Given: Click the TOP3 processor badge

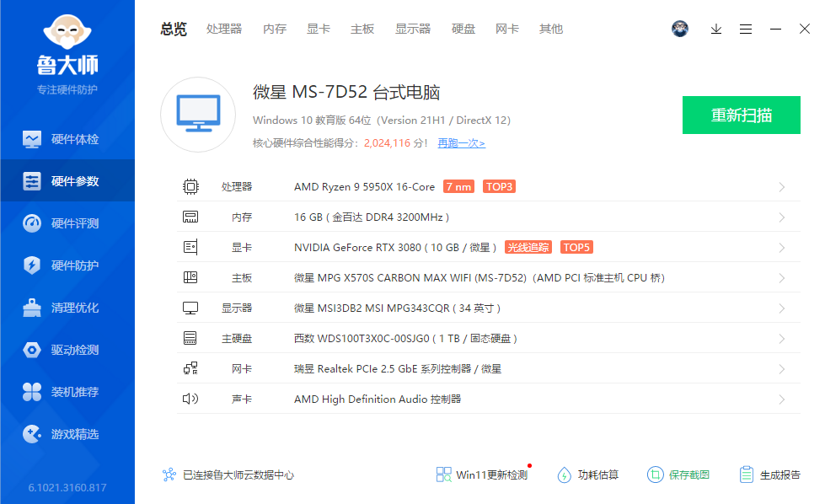Looking at the screenshot, I should [500, 187].
